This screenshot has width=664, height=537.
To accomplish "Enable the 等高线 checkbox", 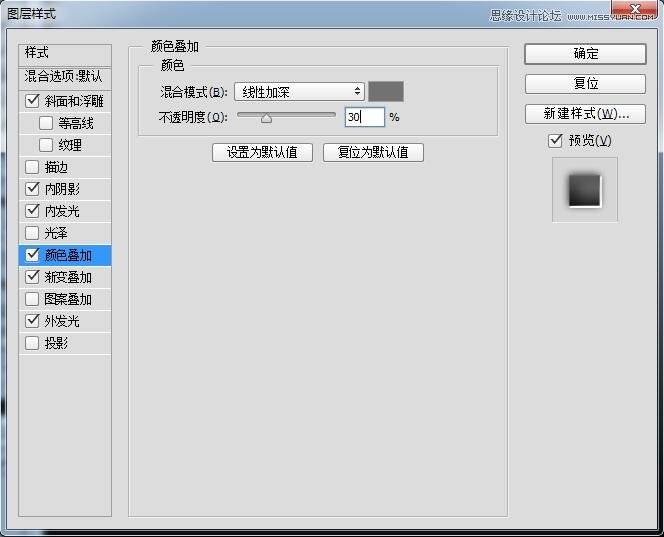I will [46, 123].
